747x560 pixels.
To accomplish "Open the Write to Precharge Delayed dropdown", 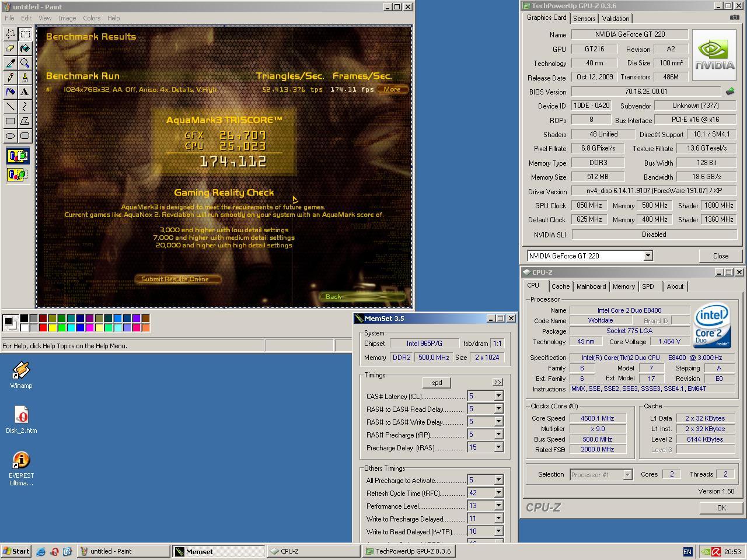I will coord(498,519).
